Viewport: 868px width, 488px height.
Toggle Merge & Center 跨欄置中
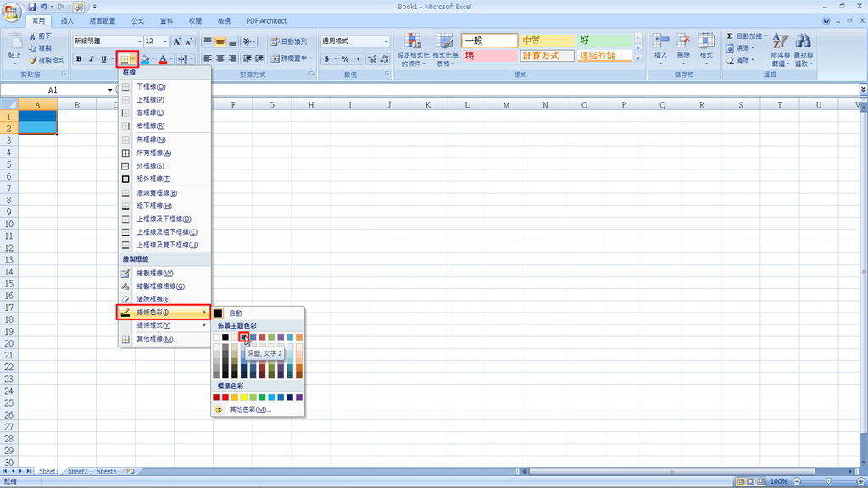289,58
